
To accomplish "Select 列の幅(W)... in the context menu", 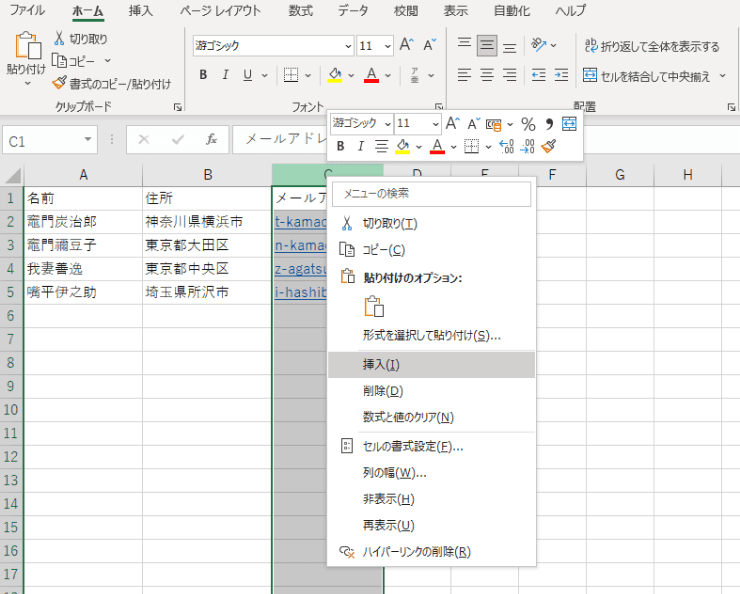I will point(394,473).
